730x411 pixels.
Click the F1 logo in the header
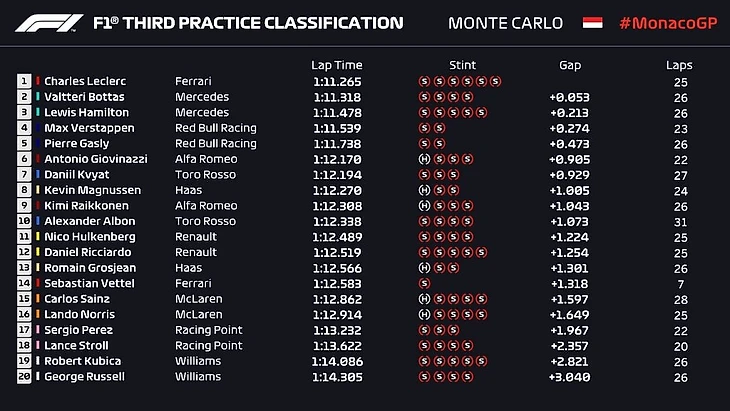coord(51,23)
